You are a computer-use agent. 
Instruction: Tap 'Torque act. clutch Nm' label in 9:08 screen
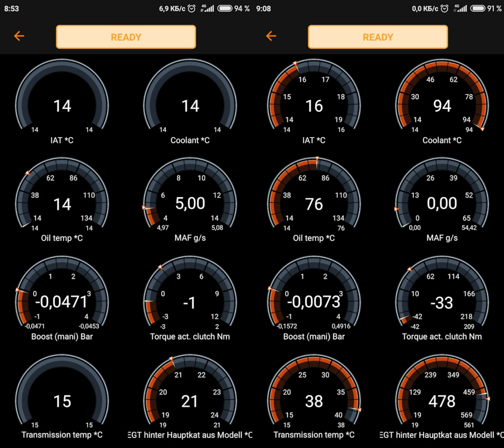[442, 337]
